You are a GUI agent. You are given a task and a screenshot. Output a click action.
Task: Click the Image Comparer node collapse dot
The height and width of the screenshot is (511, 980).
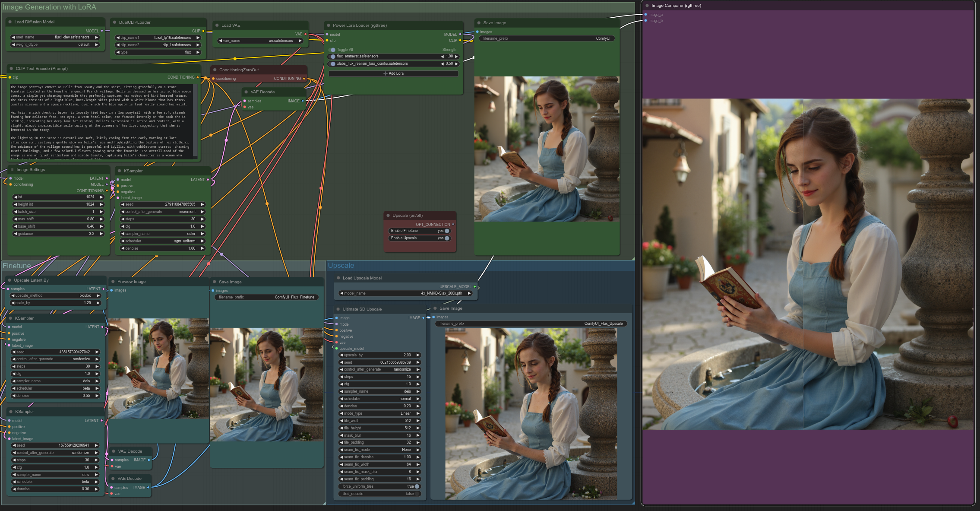[647, 6]
